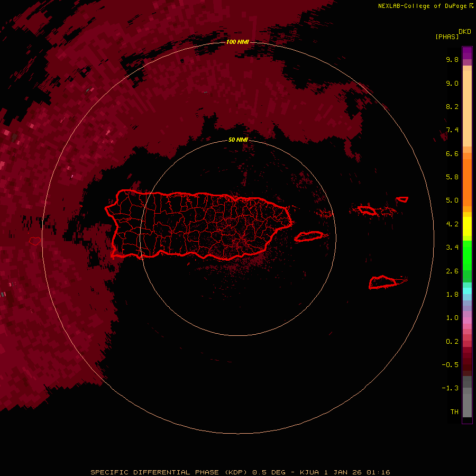Click the -0.5 scale label
Screen dimensions: 476x476
click(x=450, y=365)
